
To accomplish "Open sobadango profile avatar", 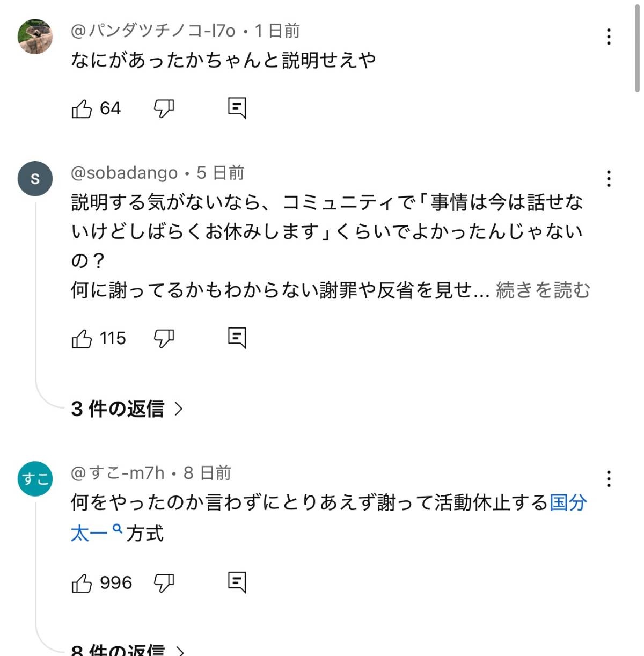I will (x=35, y=178).
